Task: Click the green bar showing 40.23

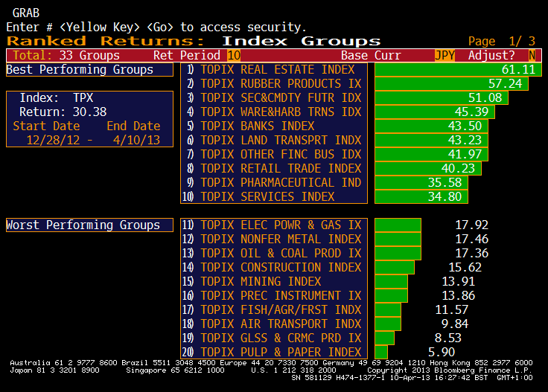Action: 428,169
